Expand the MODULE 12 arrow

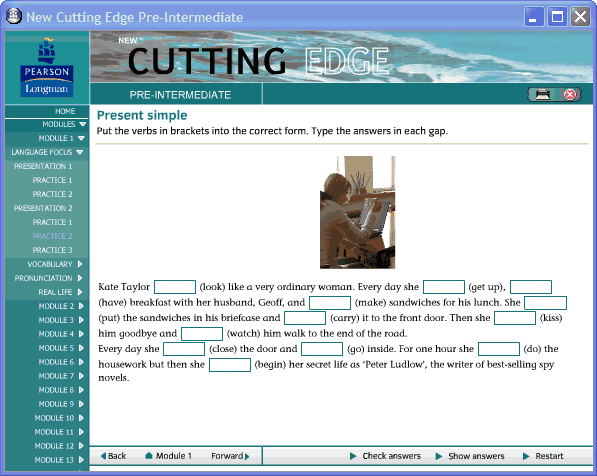(81, 446)
